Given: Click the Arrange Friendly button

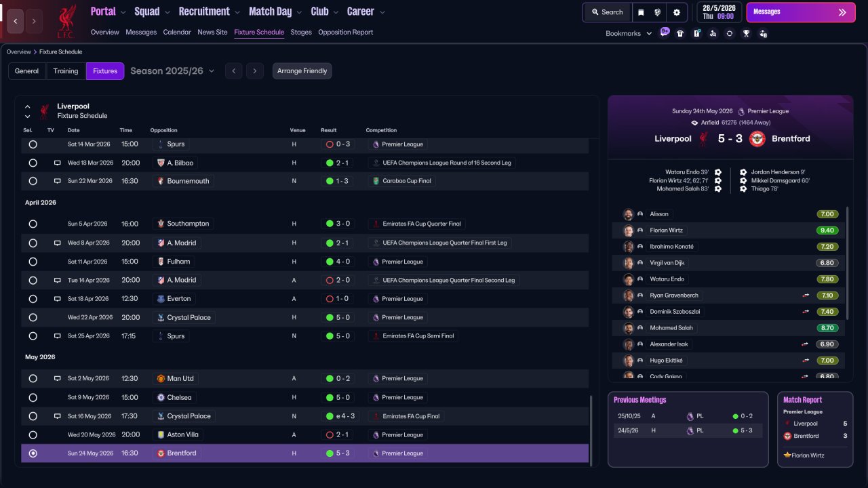Looking at the screenshot, I should tap(302, 71).
